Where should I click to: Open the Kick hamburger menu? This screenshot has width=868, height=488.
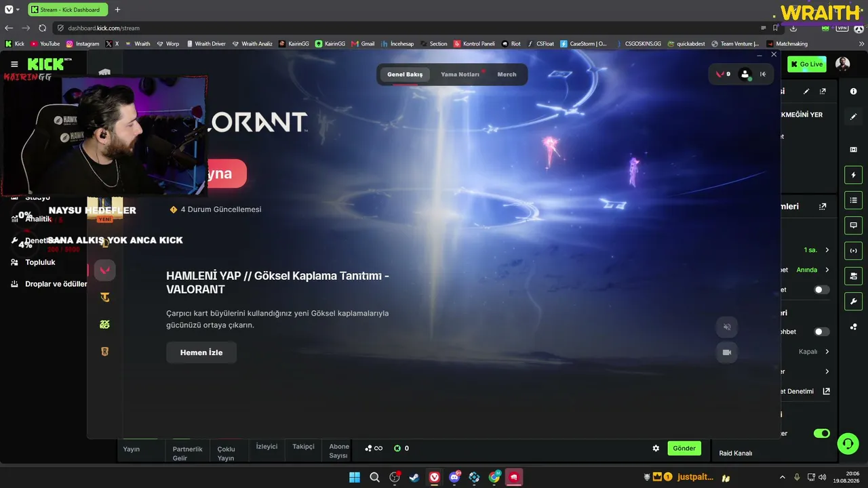click(14, 64)
